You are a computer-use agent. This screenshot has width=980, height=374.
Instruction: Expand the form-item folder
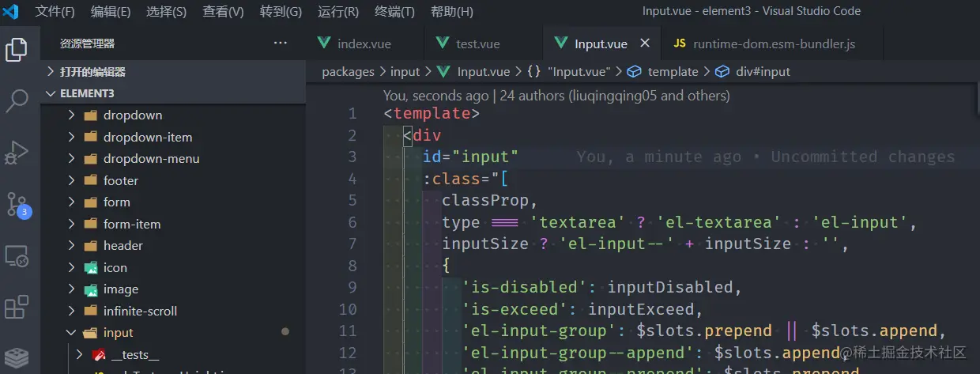[173, 224]
